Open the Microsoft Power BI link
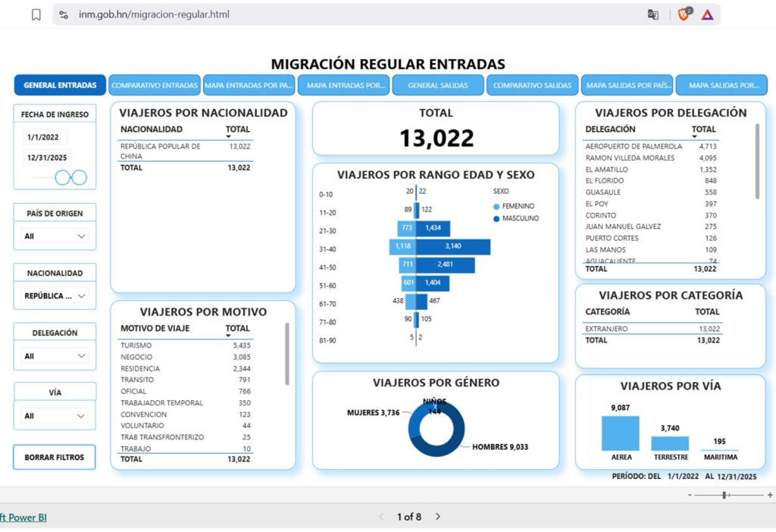Screen dimensions: 776x532 tap(23, 517)
